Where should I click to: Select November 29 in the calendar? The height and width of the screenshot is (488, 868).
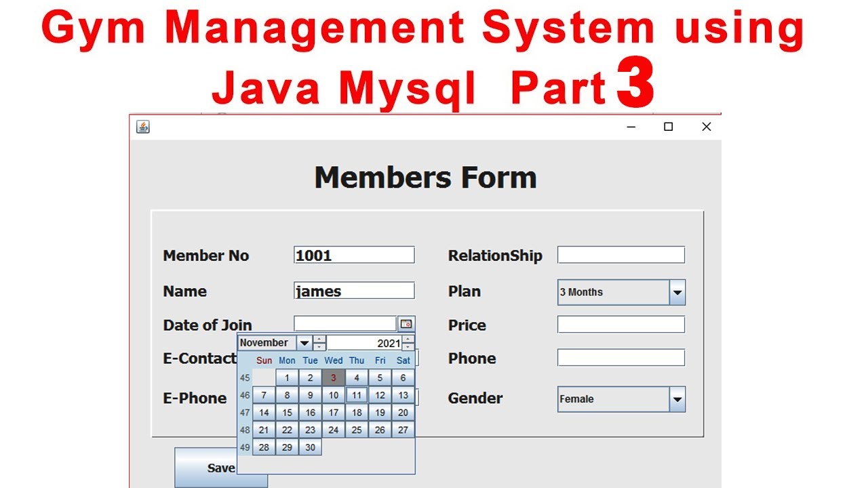point(288,447)
